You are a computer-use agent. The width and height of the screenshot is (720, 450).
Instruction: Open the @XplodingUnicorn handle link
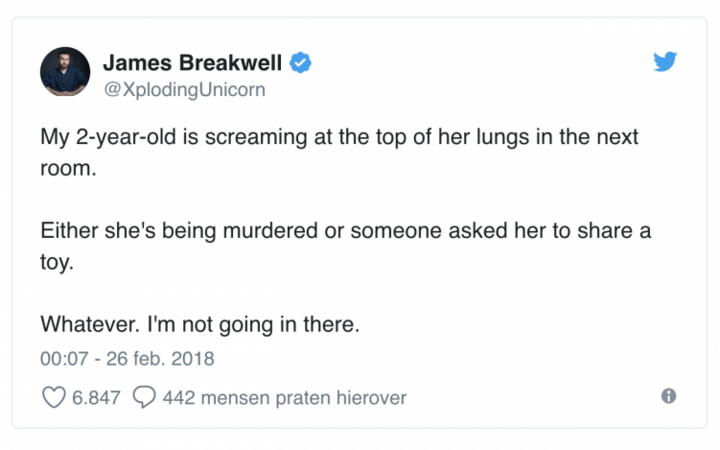point(185,90)
